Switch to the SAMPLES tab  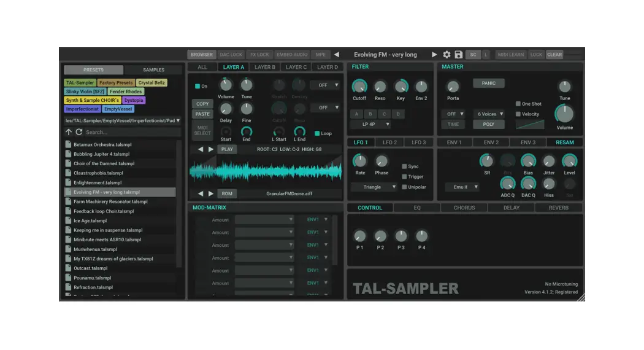pos(153,70)
